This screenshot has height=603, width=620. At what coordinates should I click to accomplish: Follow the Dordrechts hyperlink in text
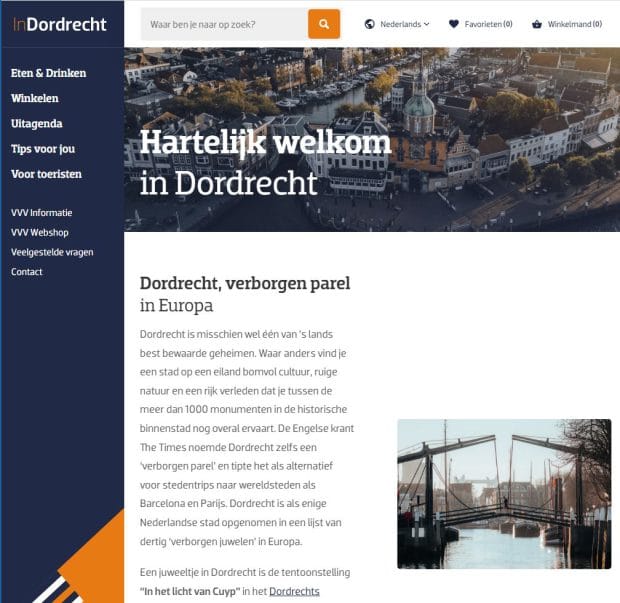pyautogui.click(x=294, y=592)
